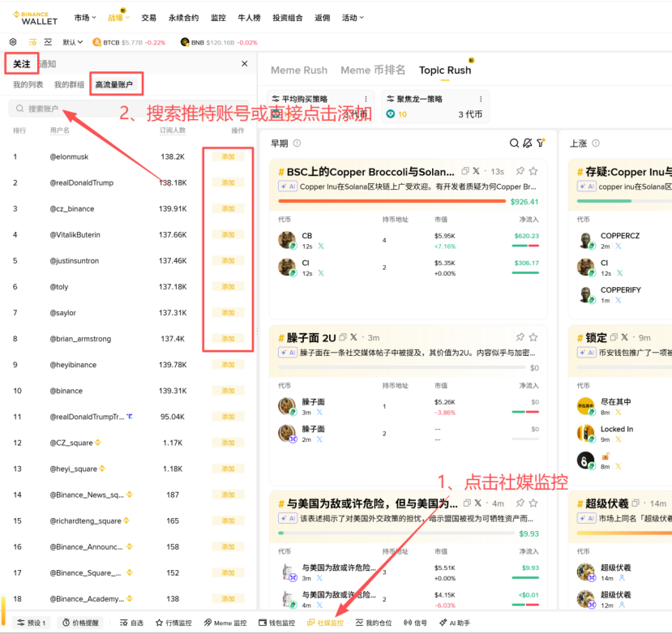Switch to the 通知 tab

coord(48,64)
